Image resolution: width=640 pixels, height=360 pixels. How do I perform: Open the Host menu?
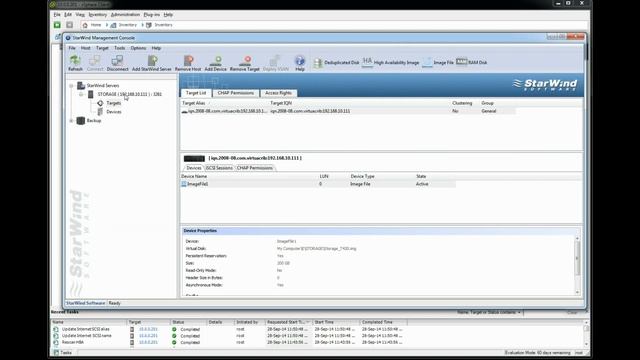coord(85,48)
